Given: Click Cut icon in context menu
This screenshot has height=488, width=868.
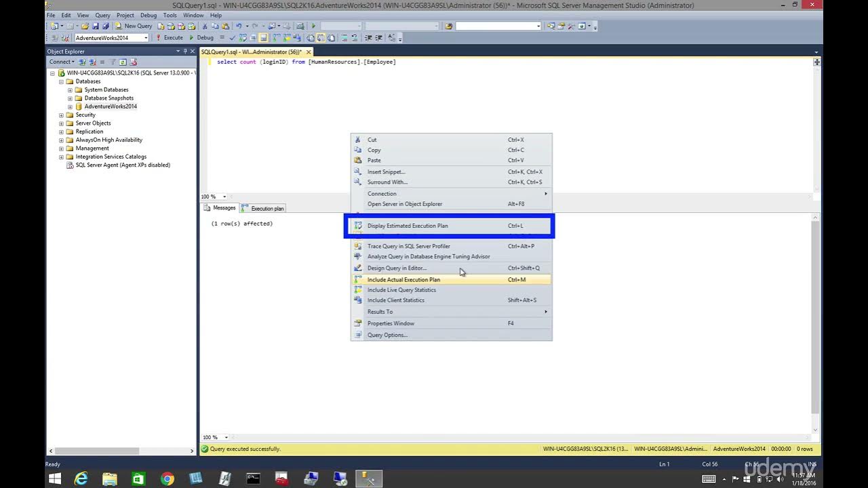Looking at the screenshot, I should 358,140.
